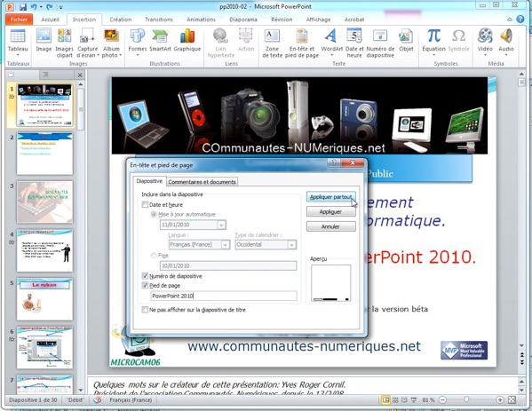The height and width of the screenshot is (411, 532).
Task: Insert a Graphique chart
Action: (187, 41)
